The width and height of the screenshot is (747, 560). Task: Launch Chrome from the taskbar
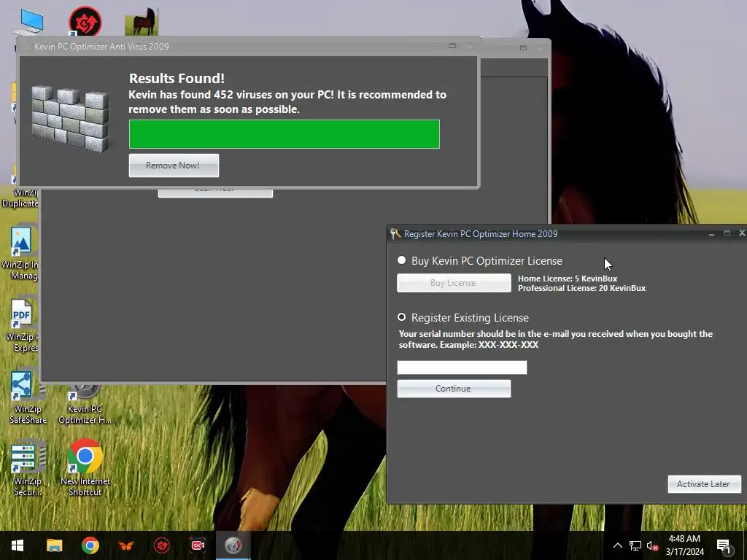[x=90, y=545]
